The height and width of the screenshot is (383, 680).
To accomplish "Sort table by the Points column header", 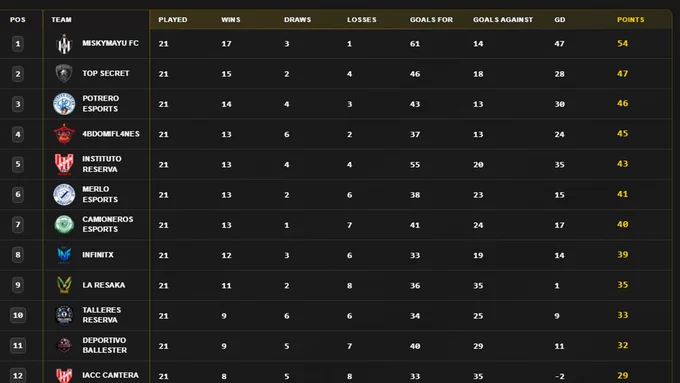I will (631, 20).
